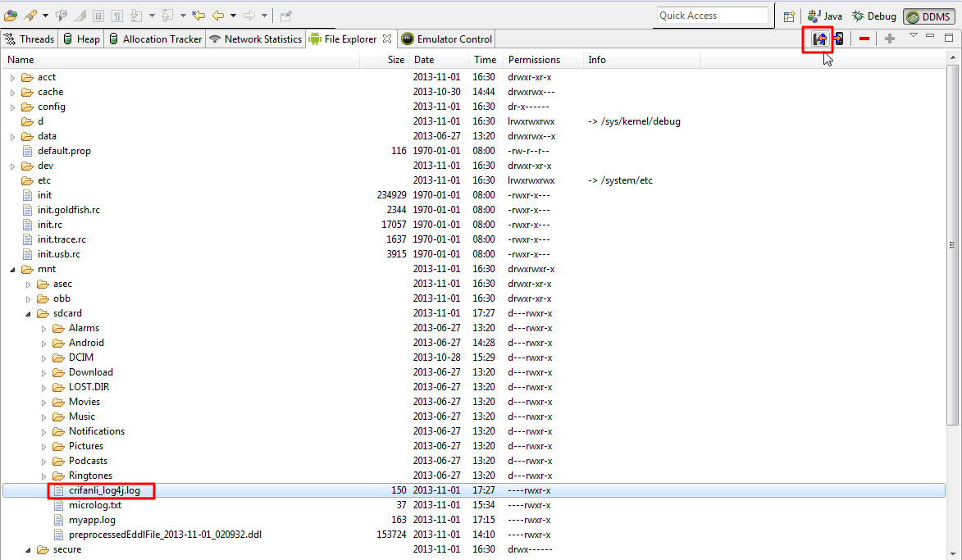The height and width of the screenshot is (560, 962).
Task: Switch to the Debug perspective
Action: [874, 16]
